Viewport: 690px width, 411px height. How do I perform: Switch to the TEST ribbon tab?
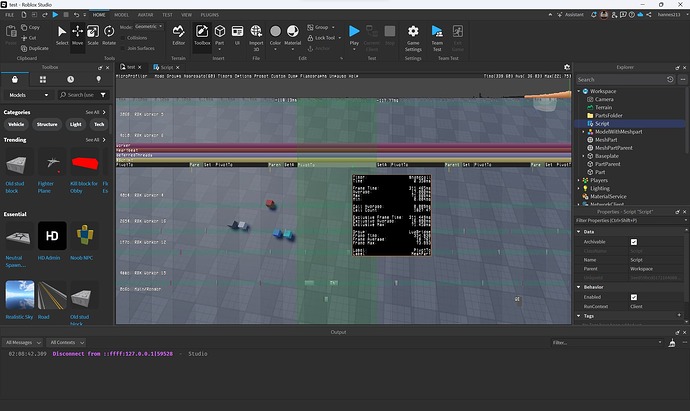167,15
